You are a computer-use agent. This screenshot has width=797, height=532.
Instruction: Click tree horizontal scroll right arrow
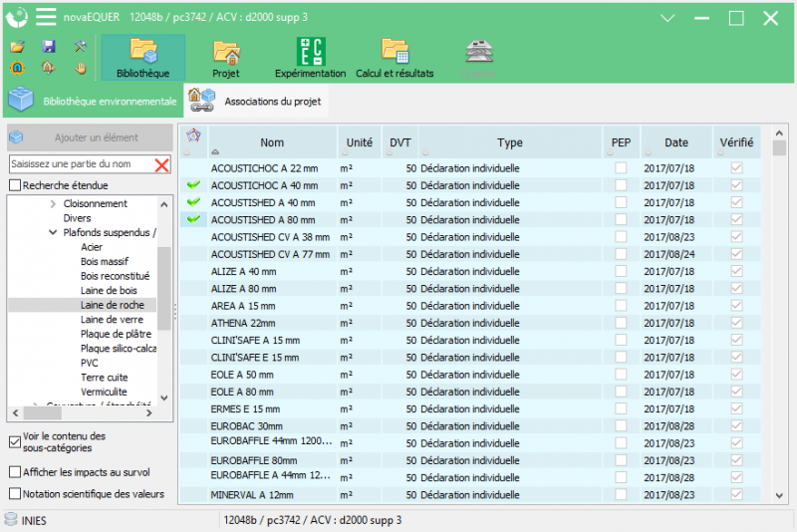click(x=148, y=413)
